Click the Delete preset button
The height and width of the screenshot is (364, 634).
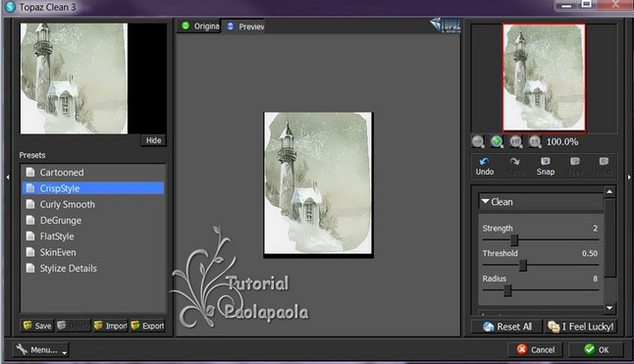point(74,326)
